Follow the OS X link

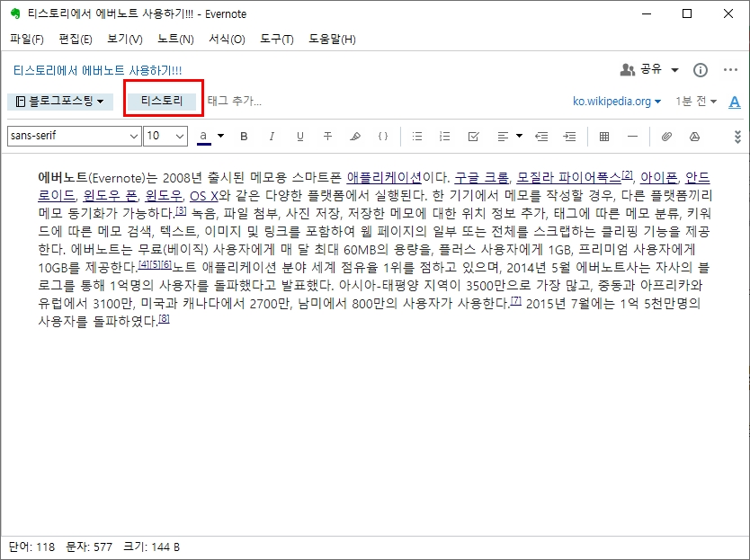(x=204, y=196)
